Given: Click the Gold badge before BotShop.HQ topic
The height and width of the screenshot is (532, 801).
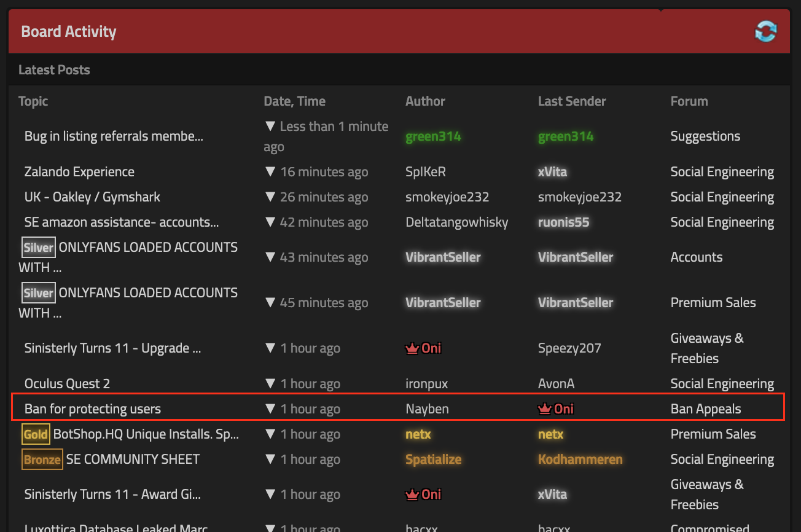Looking at the screenshot, I should click(x=36, y=434).
